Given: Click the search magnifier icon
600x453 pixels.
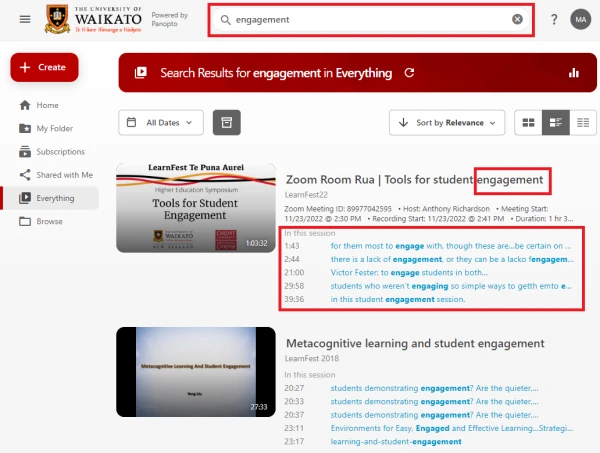Looking at the screenshot, I should [x=225, y=20].
